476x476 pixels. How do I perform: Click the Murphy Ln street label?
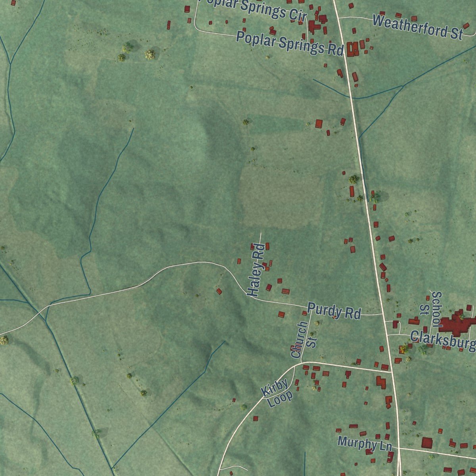[365, 443]
